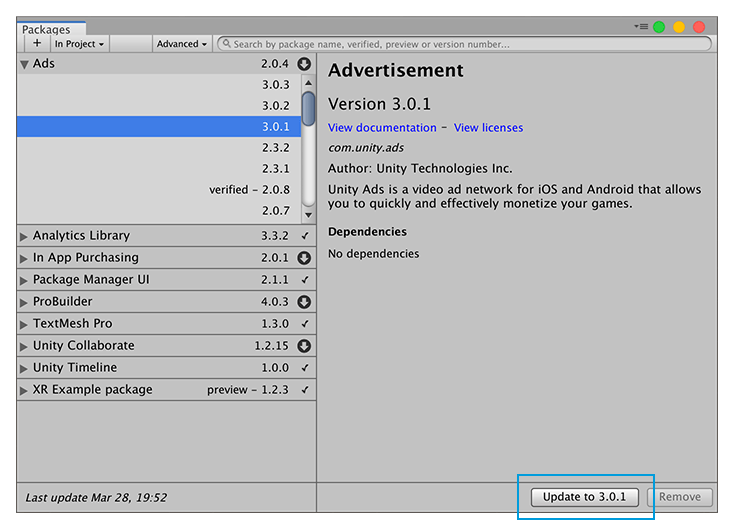Click the Ads package download arrow icon
Screen dimensions: 735x527
304,64
